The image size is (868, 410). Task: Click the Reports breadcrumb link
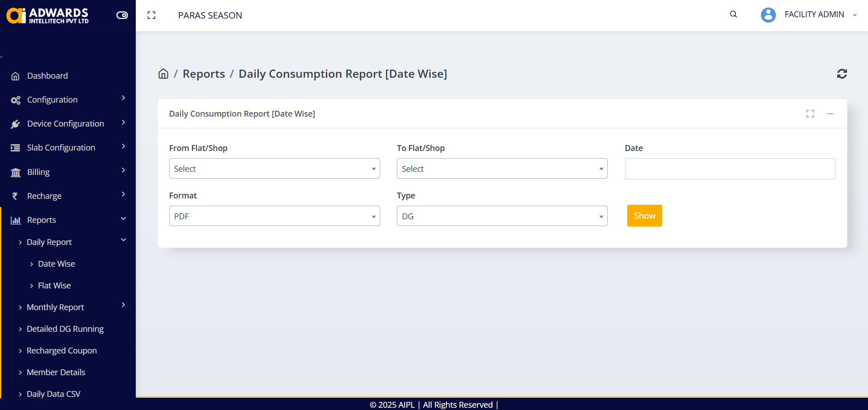(x=204, y=74)
